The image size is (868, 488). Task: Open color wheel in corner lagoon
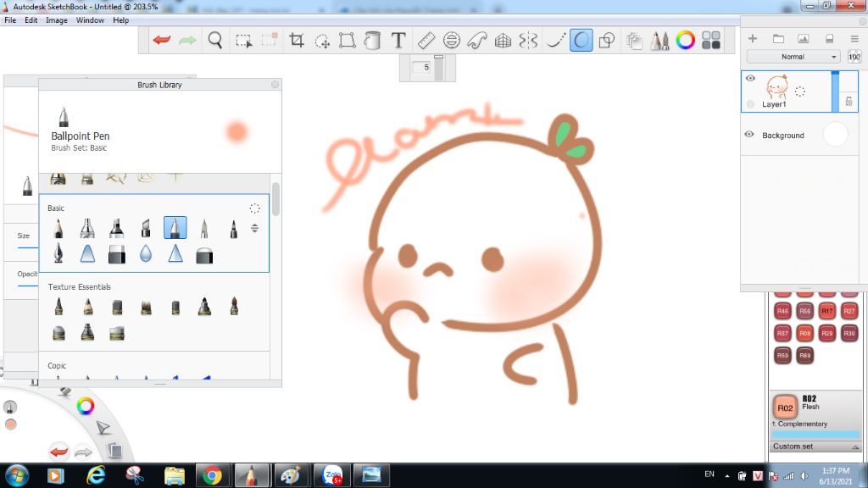[x=86, y=406]
